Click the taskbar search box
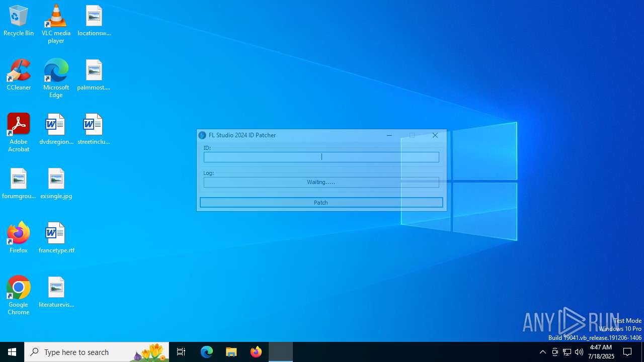 tap(97, 352)
